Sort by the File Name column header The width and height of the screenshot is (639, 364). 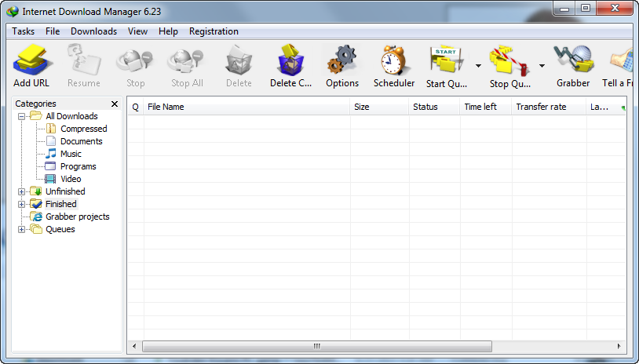click(x=246, y=107)
